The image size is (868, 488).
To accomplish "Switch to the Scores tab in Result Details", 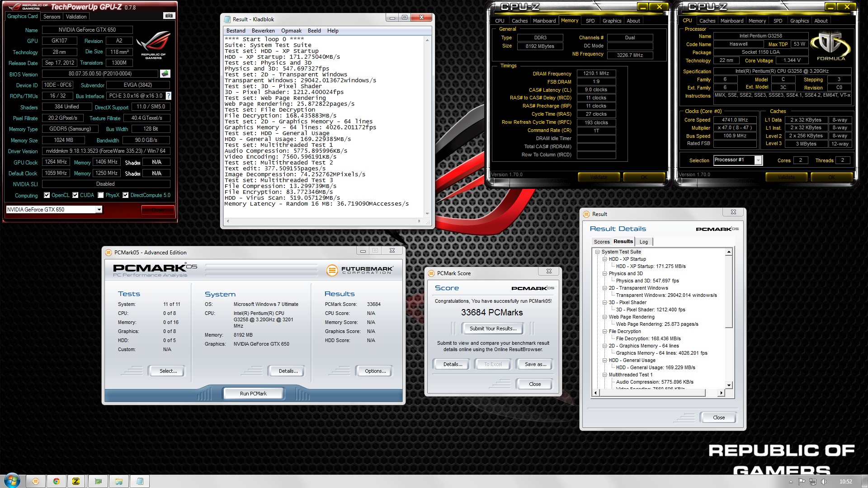I will click(x=601, y=242).
